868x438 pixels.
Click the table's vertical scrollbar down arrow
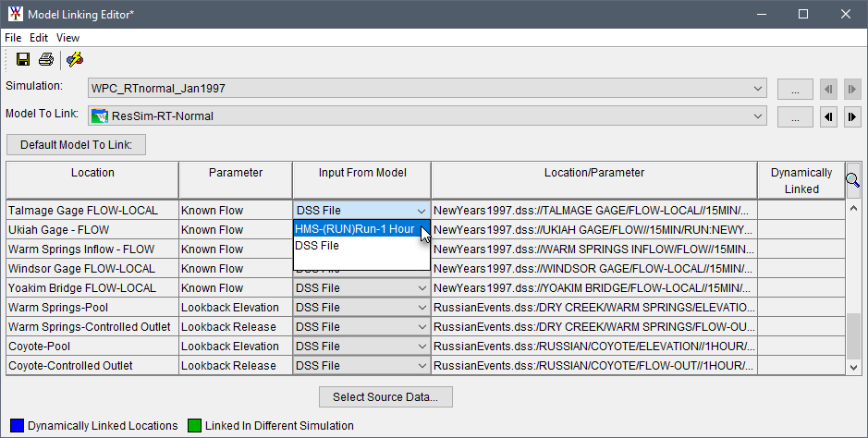tap(852, 367)
